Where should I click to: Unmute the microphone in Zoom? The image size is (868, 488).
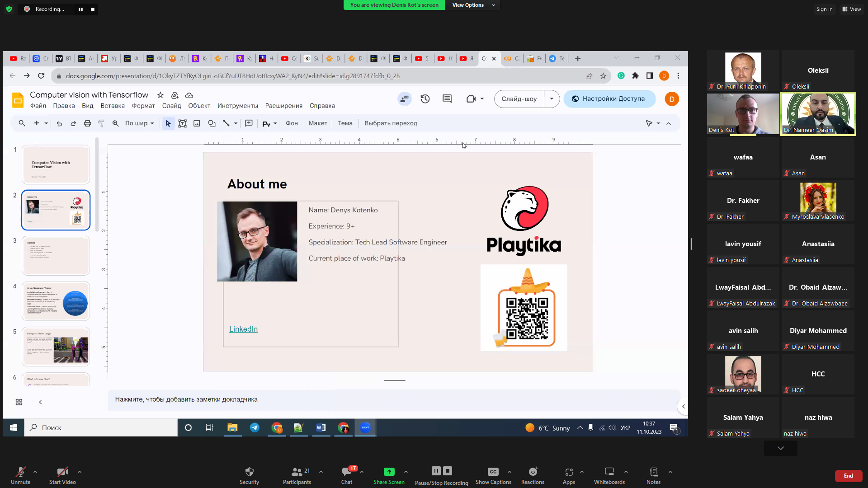pos(20,475)
